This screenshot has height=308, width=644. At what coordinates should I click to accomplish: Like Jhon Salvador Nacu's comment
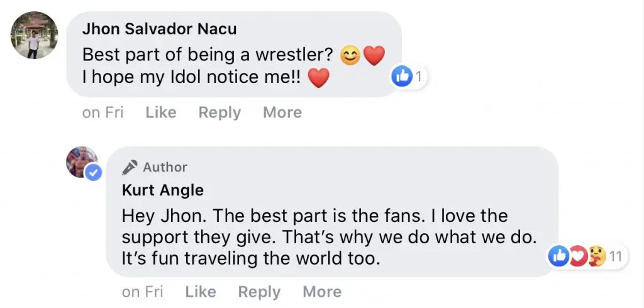point(161,113)
